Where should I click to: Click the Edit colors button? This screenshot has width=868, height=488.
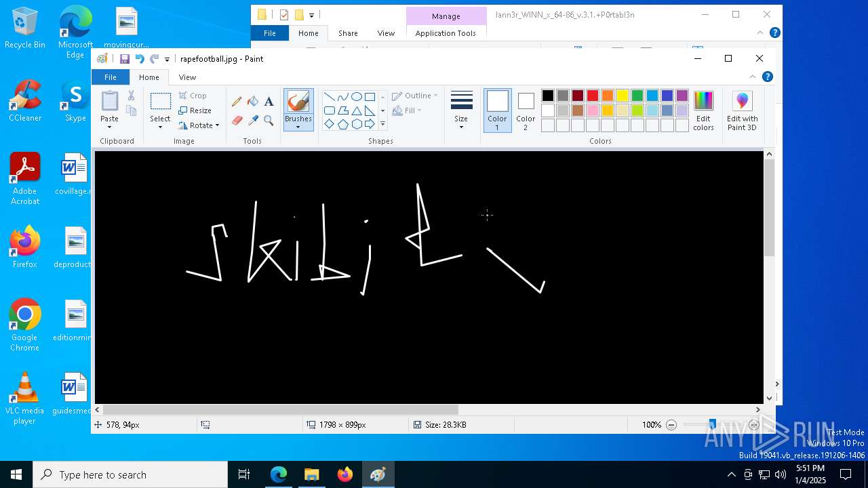pos(703,111)
